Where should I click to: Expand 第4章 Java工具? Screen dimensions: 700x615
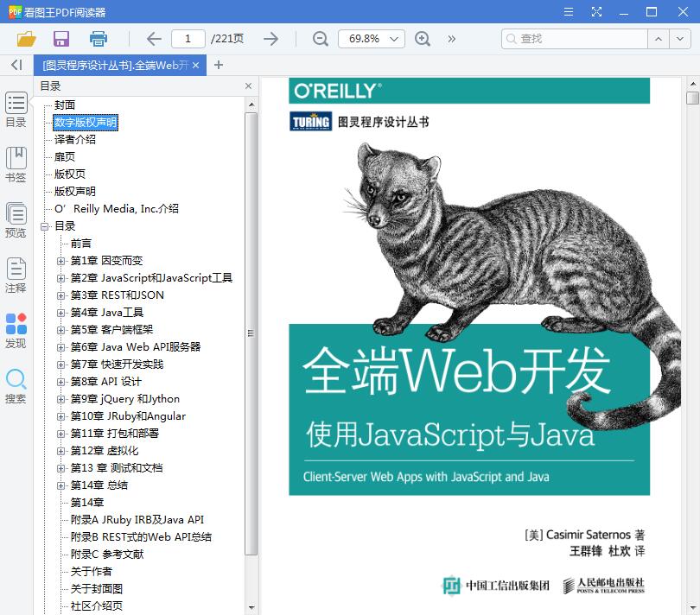point(60,313)
